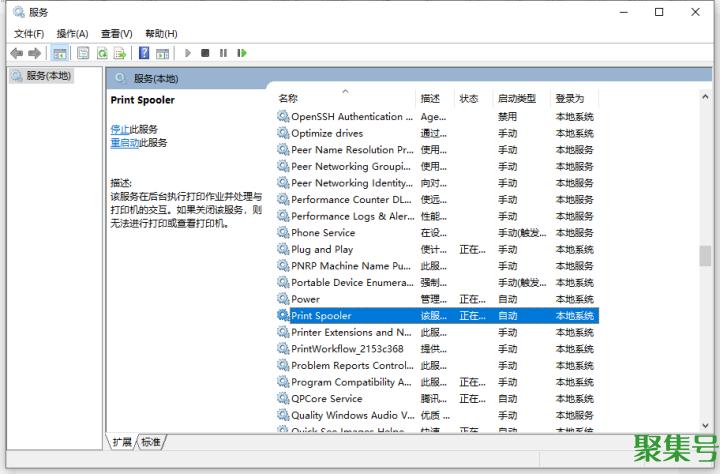720x474 pixels.
Task: Sort by the 启动类型 column header
Action: pyautogui.click(x=517, y=98)
